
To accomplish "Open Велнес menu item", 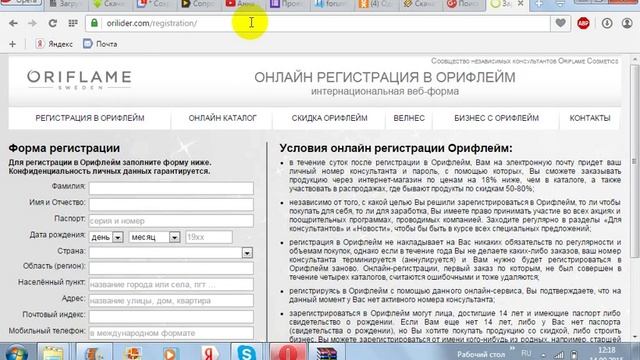I will coord(409,118).
